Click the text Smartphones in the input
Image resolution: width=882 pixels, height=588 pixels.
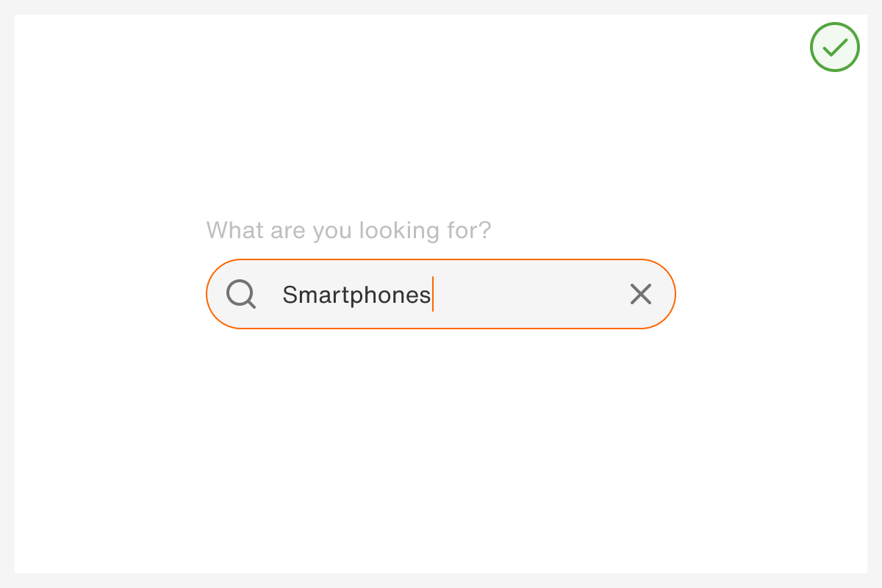(x=356, y=294)
